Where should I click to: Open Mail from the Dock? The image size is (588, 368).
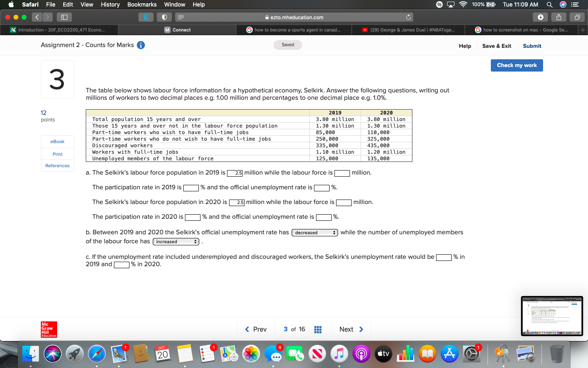119,354
